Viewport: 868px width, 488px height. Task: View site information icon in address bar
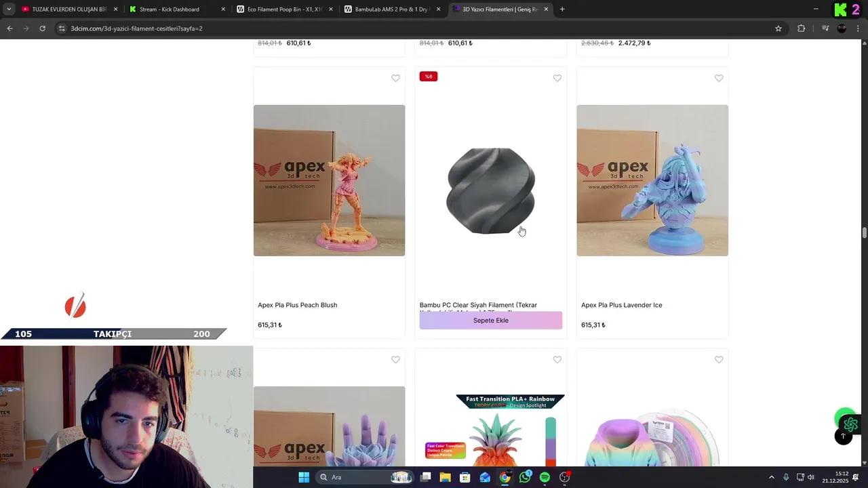(x=62, y=28)
